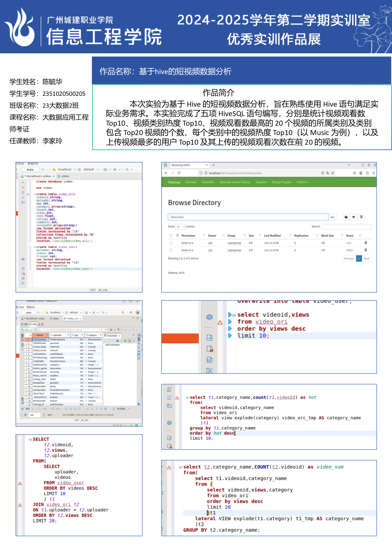This screenshot has height=554, width=392.
Task: Open the videoid column header dropdown arrow
Action: pos(47,335)
